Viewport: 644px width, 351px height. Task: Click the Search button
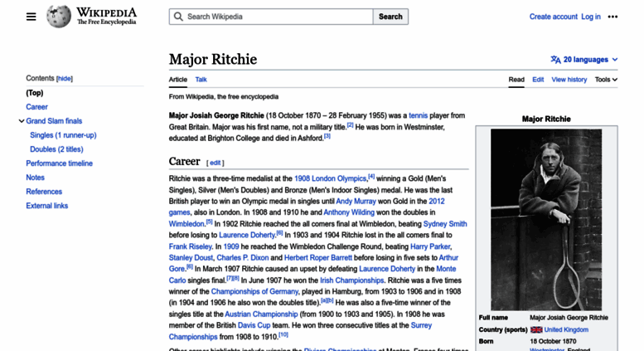390,17
